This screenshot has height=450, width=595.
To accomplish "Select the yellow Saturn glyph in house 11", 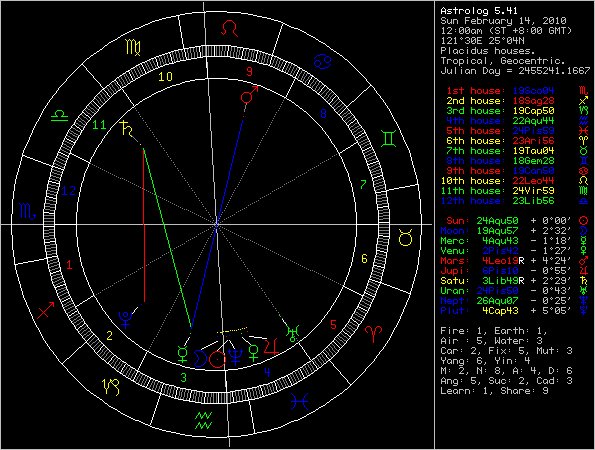I will click(x=126, y=129).
